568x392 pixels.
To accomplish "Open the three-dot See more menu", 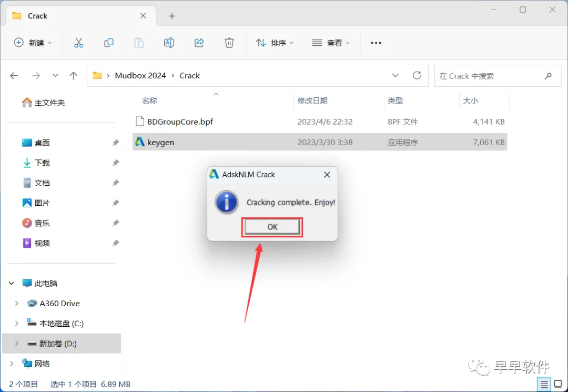I will click(x=376, y=43).
